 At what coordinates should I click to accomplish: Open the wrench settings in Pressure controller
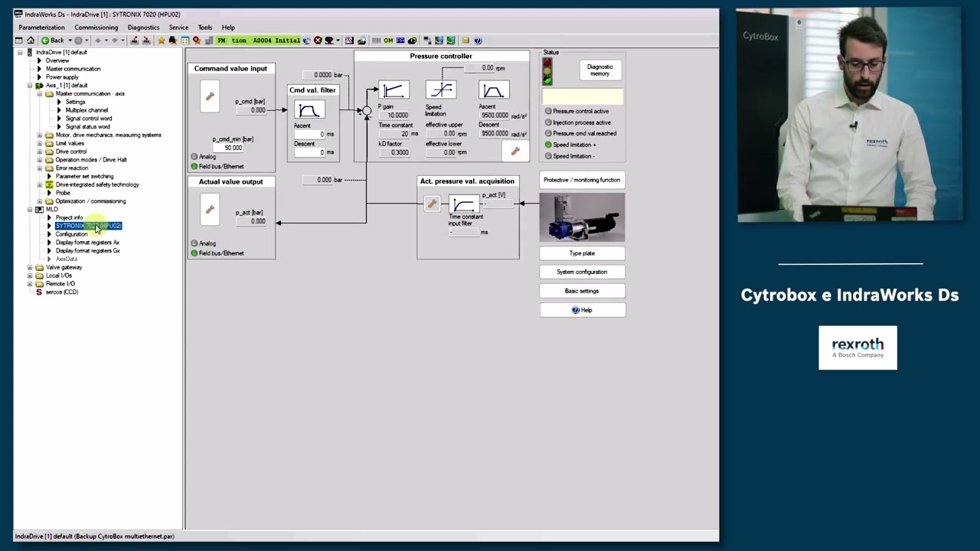pos(515,151)
